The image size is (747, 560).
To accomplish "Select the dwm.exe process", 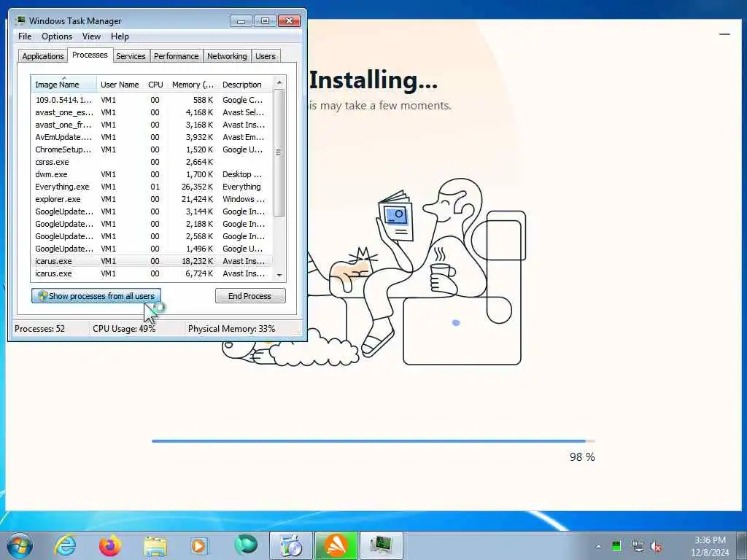I will coord(152,174).
